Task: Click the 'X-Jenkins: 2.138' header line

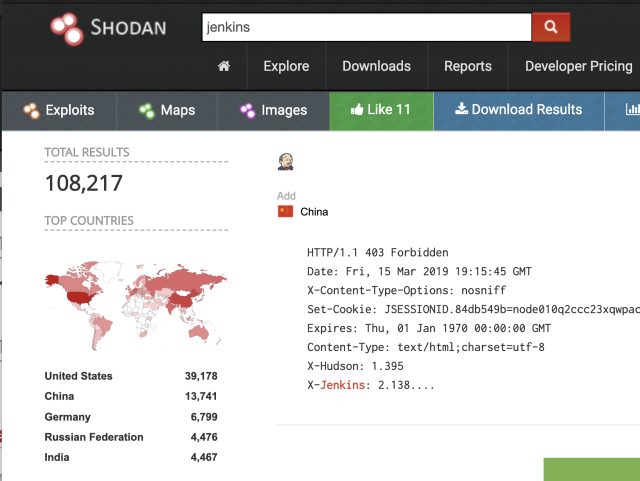Action: click(x=371, y=385)
